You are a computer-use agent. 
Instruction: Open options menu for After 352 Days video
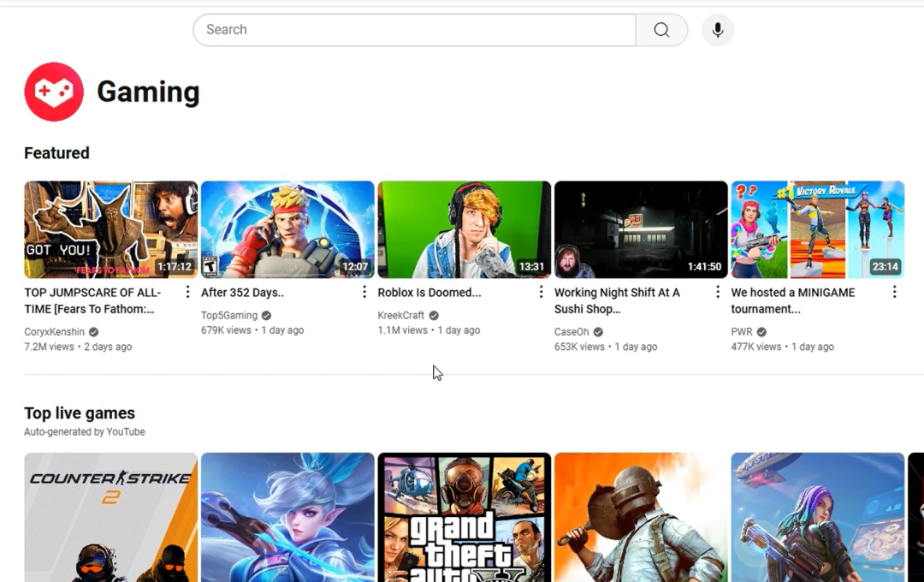[x=364, y=292]
